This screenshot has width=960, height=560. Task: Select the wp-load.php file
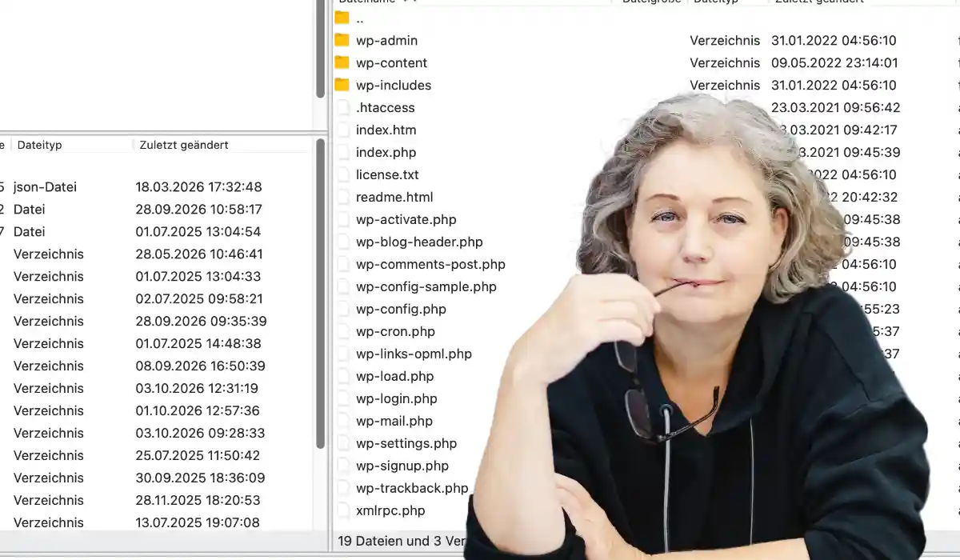(395, 376)
